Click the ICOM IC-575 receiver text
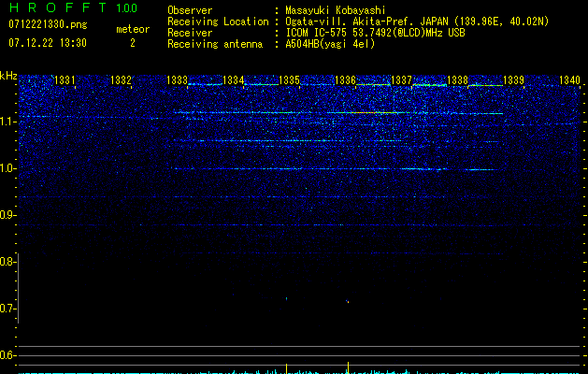Viewport: 588px width, 374px height. pos(375,33)
